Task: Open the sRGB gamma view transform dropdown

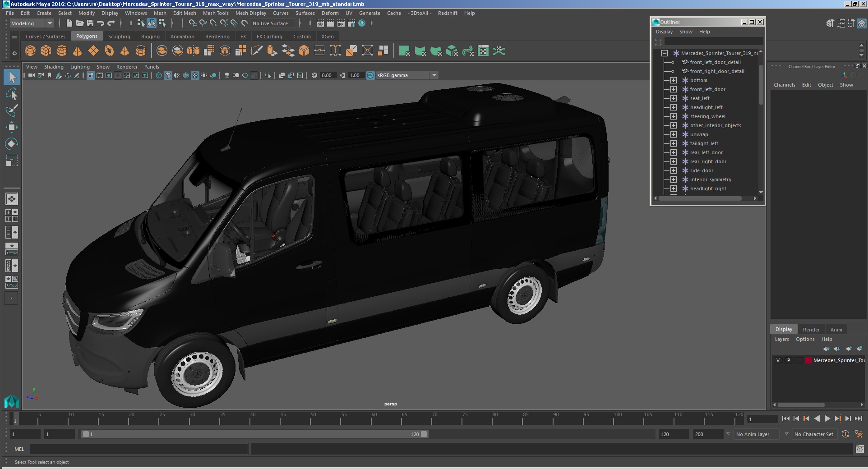Action: tap(407, 75)
